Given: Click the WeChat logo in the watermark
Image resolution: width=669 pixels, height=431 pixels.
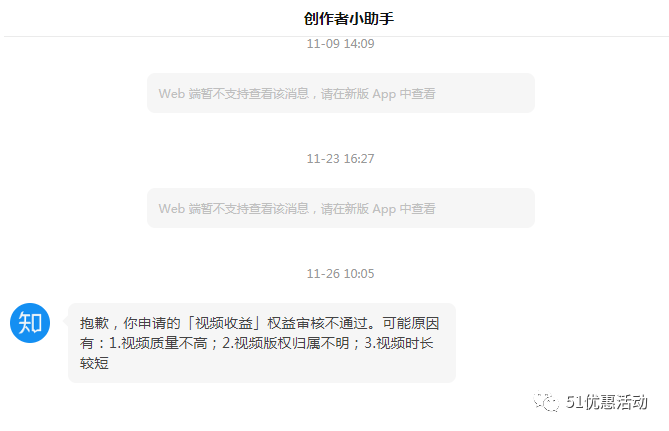Looking at the screenshot, I should click(x=546, y=401).
